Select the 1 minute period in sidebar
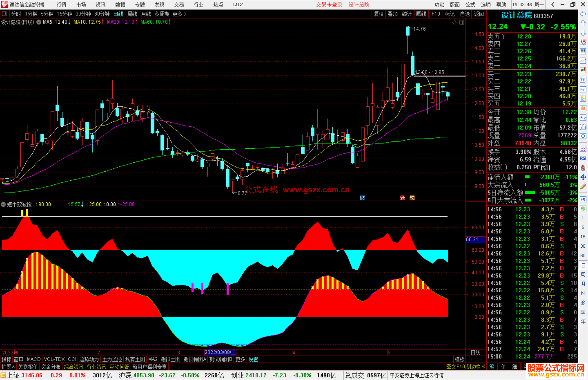The image size is (588, 380). tap(583, 218)
